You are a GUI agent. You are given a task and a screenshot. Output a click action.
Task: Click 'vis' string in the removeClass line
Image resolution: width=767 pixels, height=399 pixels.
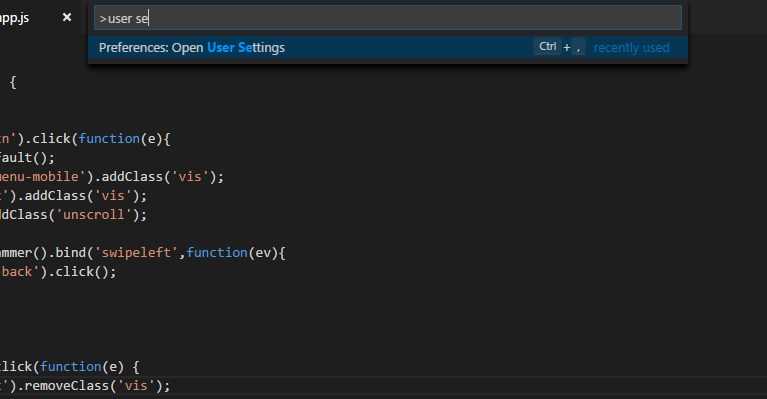tap(136, 386)
